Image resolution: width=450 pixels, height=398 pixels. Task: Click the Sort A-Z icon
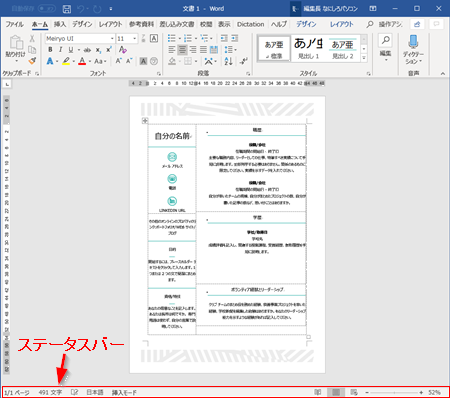(228, 61)
